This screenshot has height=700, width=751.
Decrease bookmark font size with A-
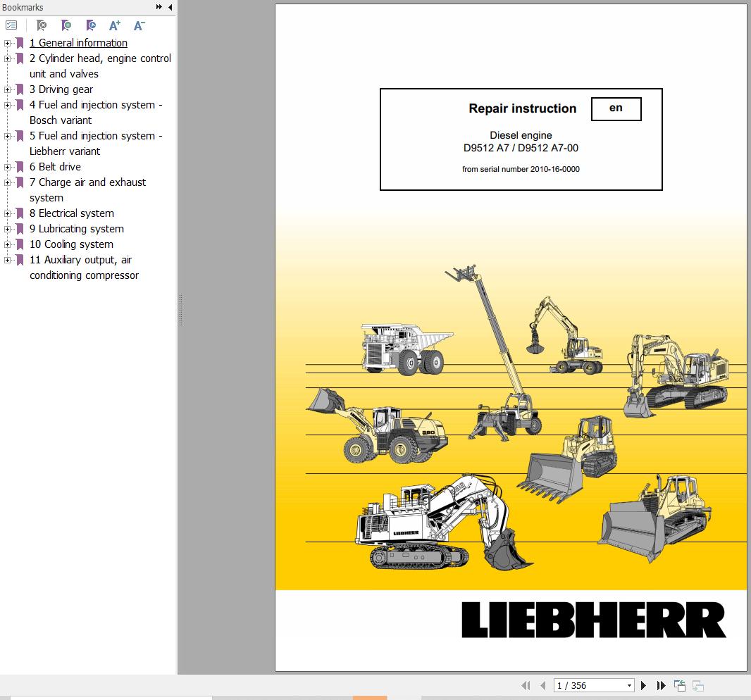click(x=139, y=25)
